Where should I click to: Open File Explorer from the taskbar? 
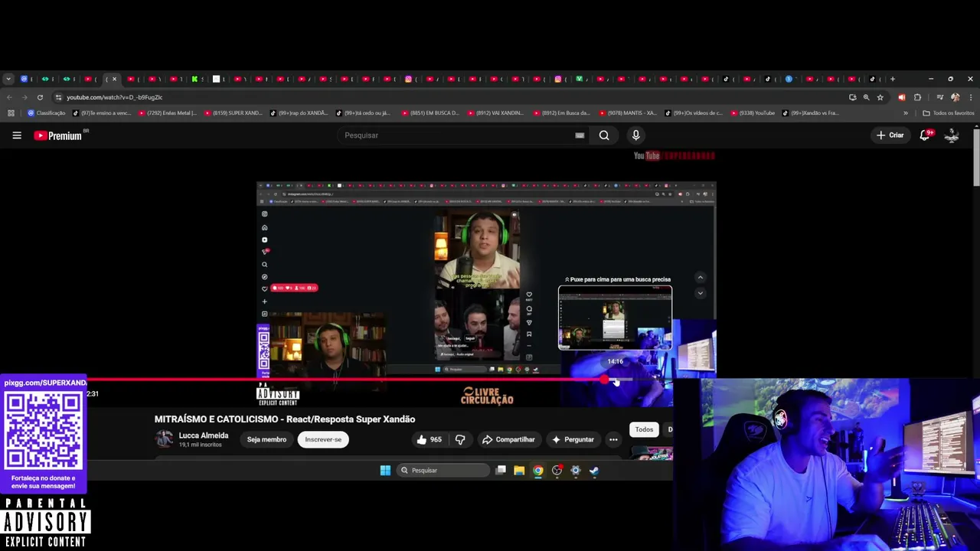click(519, 470)
